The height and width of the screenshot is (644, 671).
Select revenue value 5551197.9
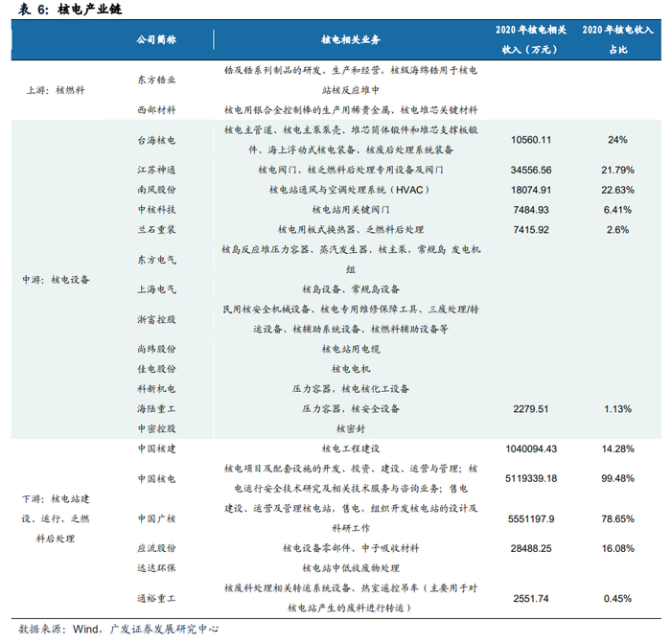tap(531, 518)
